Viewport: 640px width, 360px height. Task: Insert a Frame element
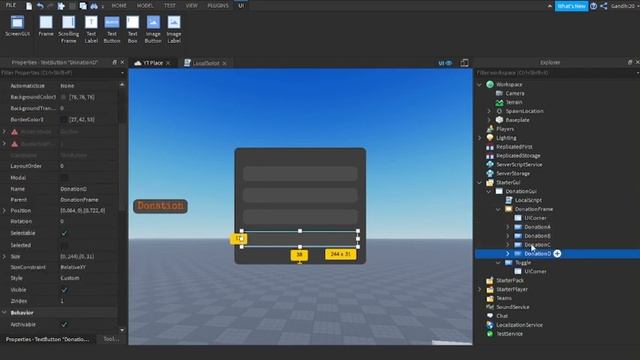(46, 26)
